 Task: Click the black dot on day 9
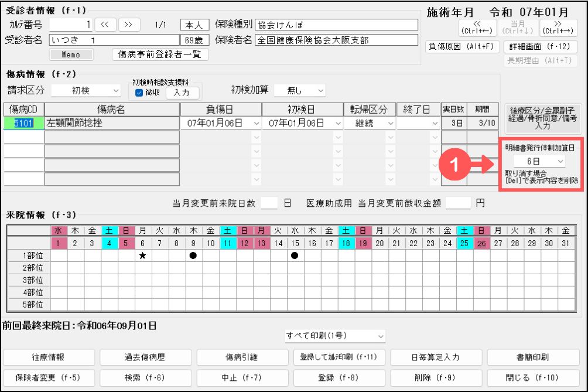[x=193, y=255]
